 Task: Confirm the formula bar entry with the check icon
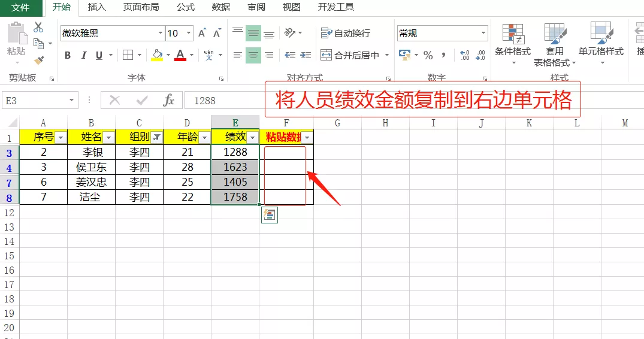(x=142, y=100)
